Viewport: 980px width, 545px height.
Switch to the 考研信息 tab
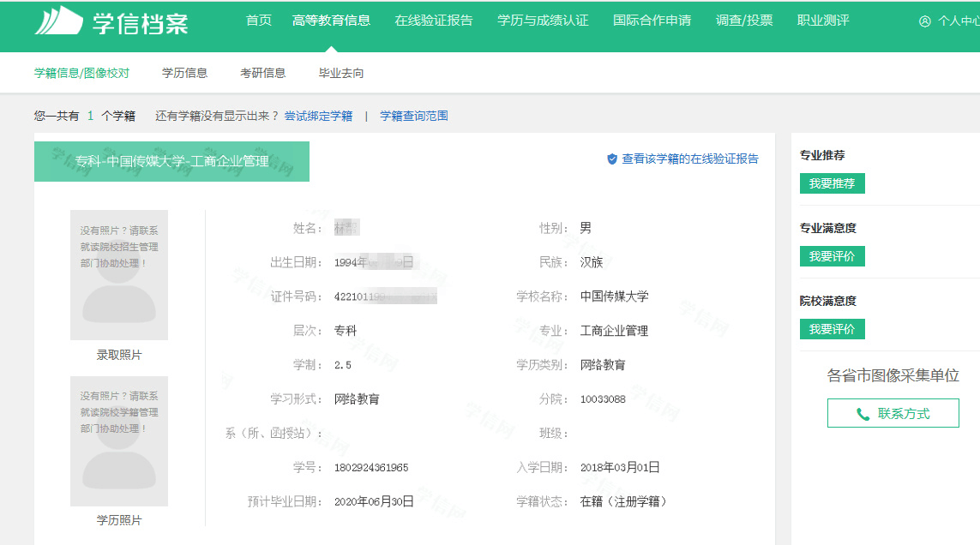[262, 73]
